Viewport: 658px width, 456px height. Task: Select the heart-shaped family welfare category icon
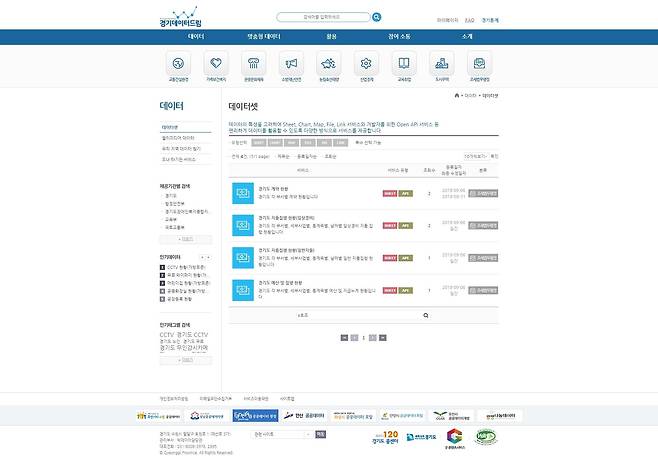pos(214,64)
